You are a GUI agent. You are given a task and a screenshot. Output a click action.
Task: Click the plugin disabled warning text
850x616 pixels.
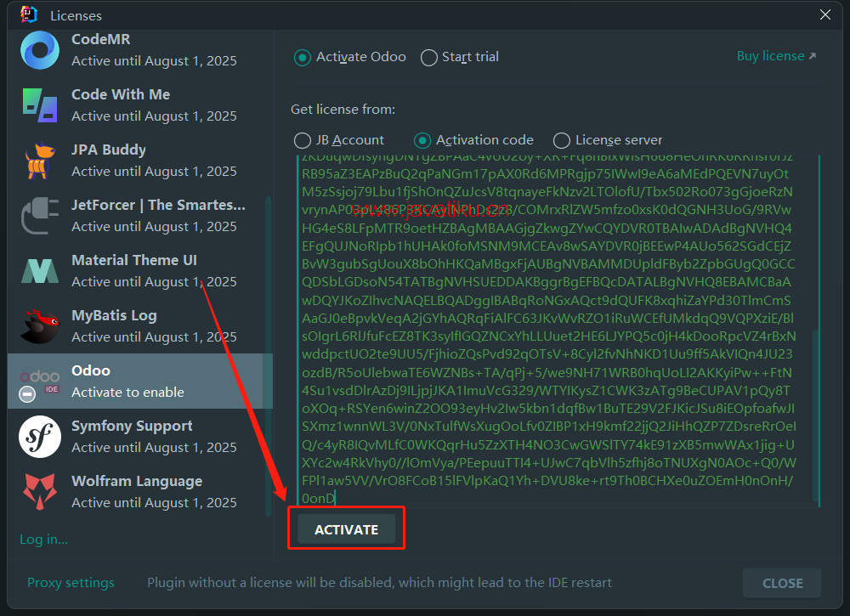pyautogui.click(x=379, y=582)
